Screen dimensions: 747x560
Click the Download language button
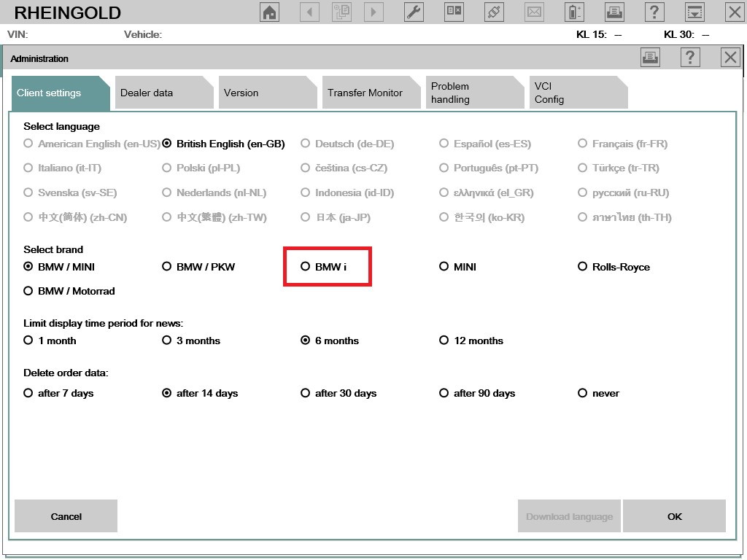coord(569,516)
